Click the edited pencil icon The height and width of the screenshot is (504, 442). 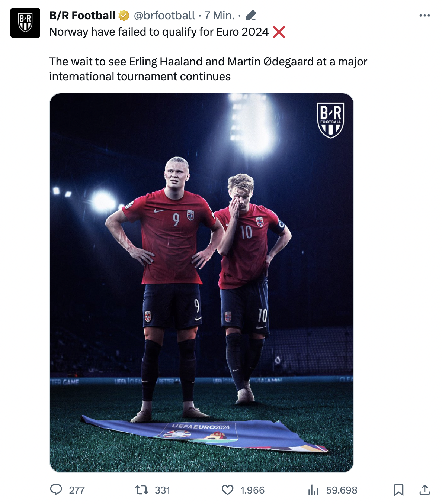tap(251, 16)
